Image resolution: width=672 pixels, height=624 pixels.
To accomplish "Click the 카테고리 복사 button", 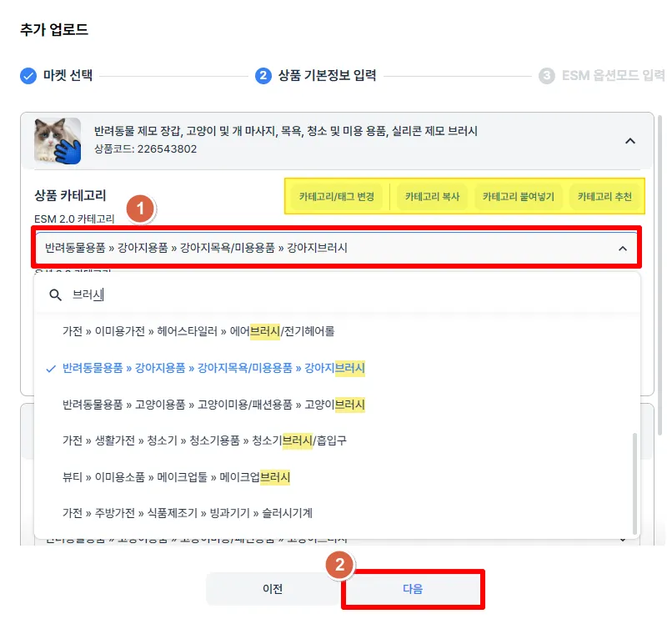I will point(432,196).
